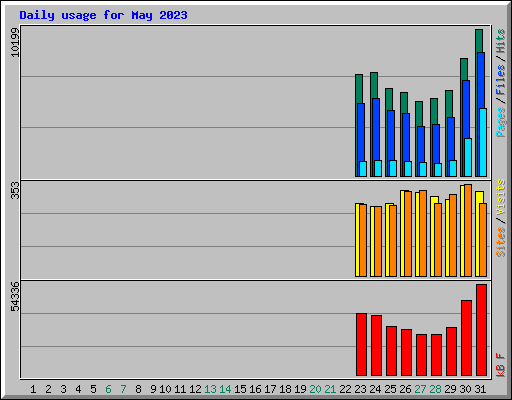Image resolution: width=512 pixels, height=400 pixels.
Task: Click the blue Files bar for day 30
Action: click(x=466, y=109)
